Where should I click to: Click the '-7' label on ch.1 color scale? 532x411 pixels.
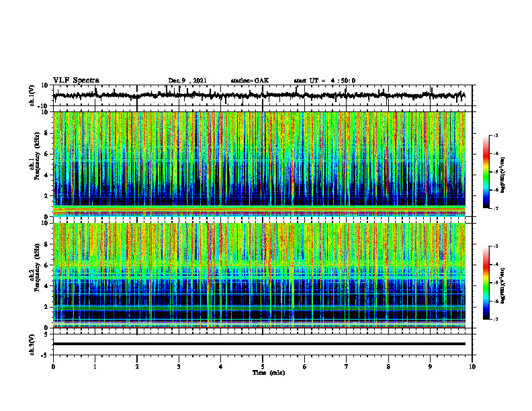495,208
